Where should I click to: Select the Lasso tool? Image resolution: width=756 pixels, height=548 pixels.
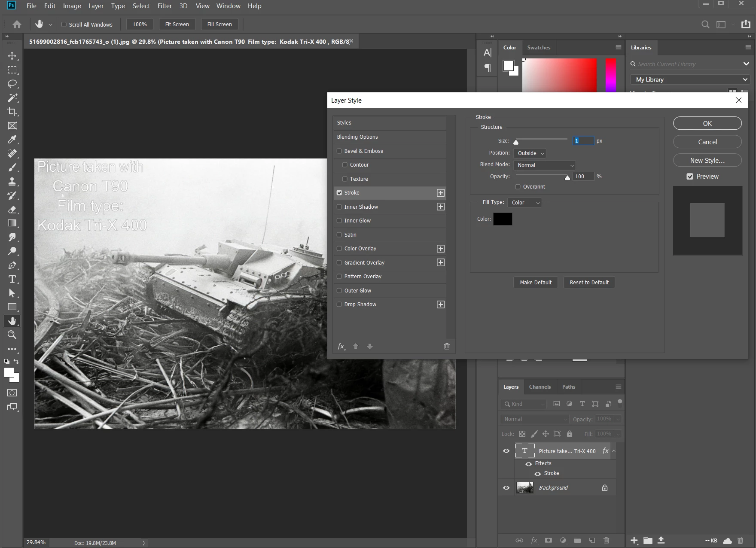(12, 84)
